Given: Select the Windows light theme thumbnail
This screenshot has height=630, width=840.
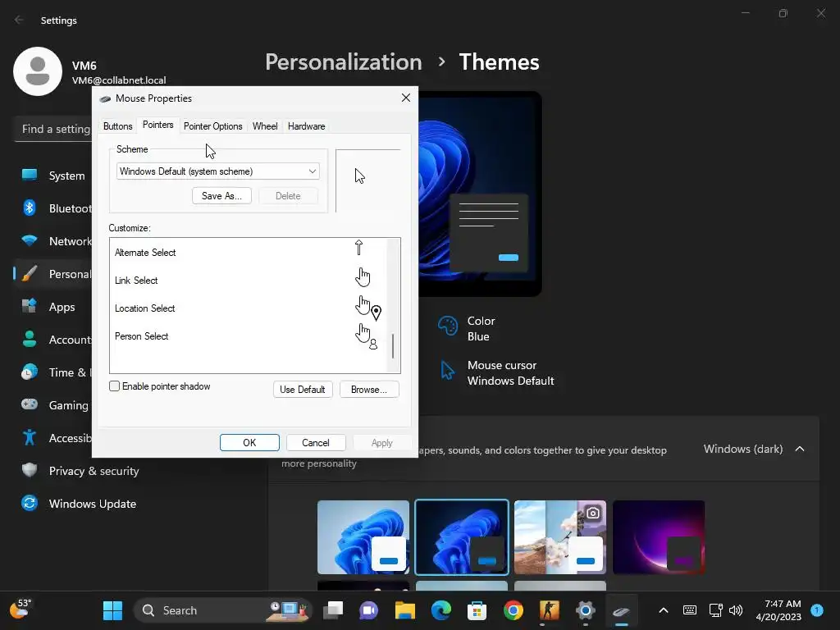Looking at the screenshot, I should click(363, 536).
